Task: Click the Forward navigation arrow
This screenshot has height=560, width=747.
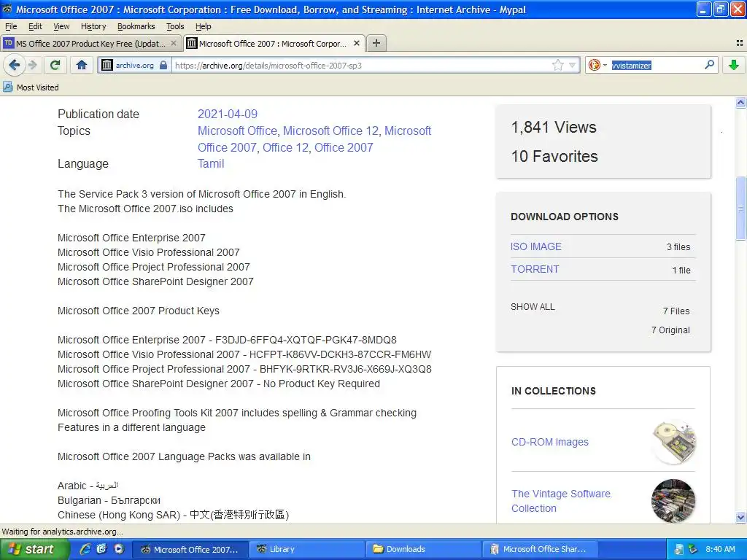Action: (x=33, y=65)
